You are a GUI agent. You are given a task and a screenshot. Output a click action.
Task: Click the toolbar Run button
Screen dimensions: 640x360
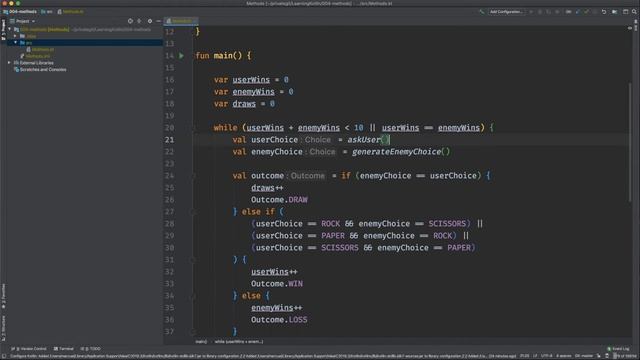click(x=531, y=12)
